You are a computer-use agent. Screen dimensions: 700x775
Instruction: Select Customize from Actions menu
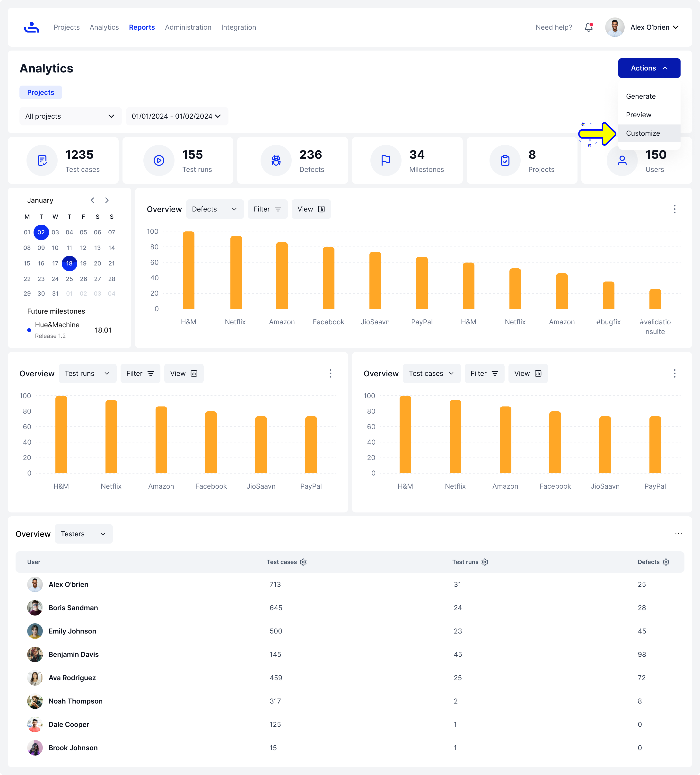tap(643, 133)
